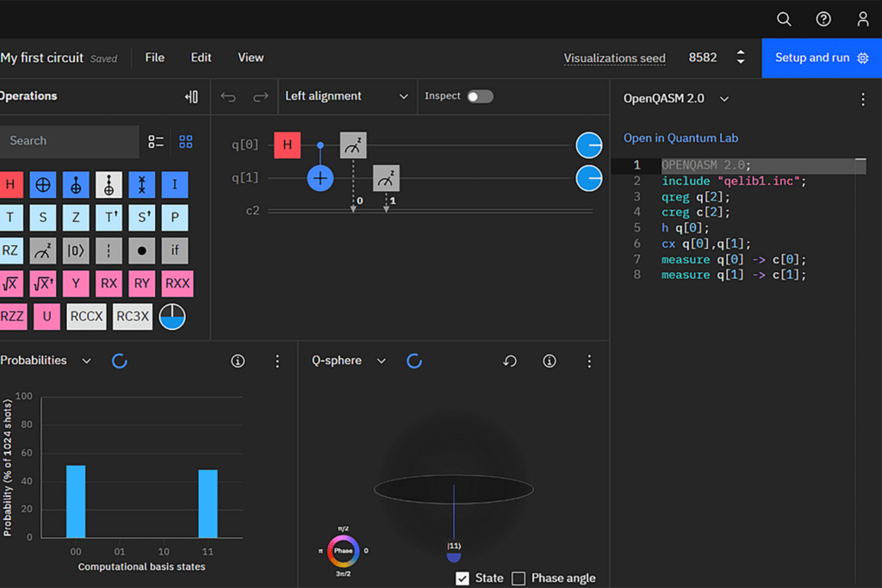Viewport: 882px width, 588px height.
Task: Select the S dagger gate
Action: click(142, 218)
